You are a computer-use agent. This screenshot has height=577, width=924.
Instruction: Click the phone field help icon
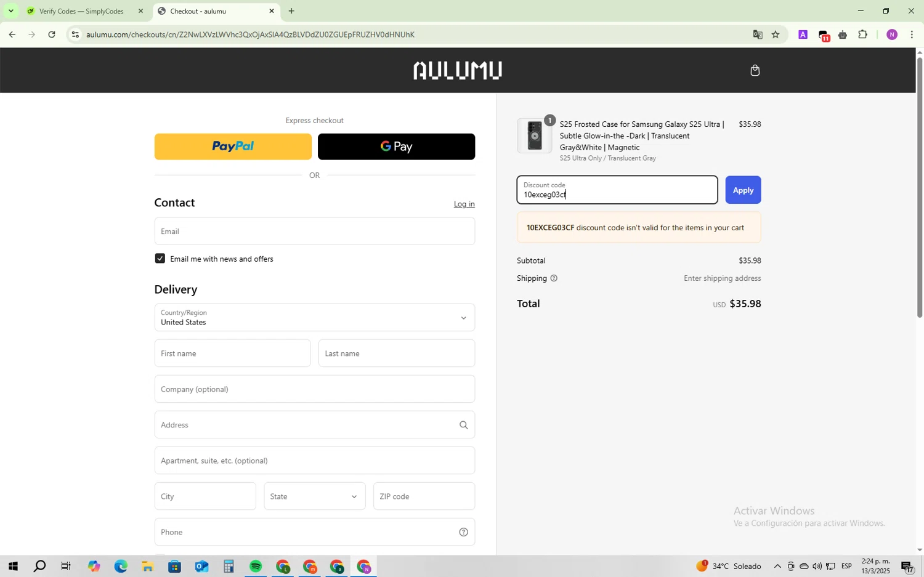coord(463,532)
